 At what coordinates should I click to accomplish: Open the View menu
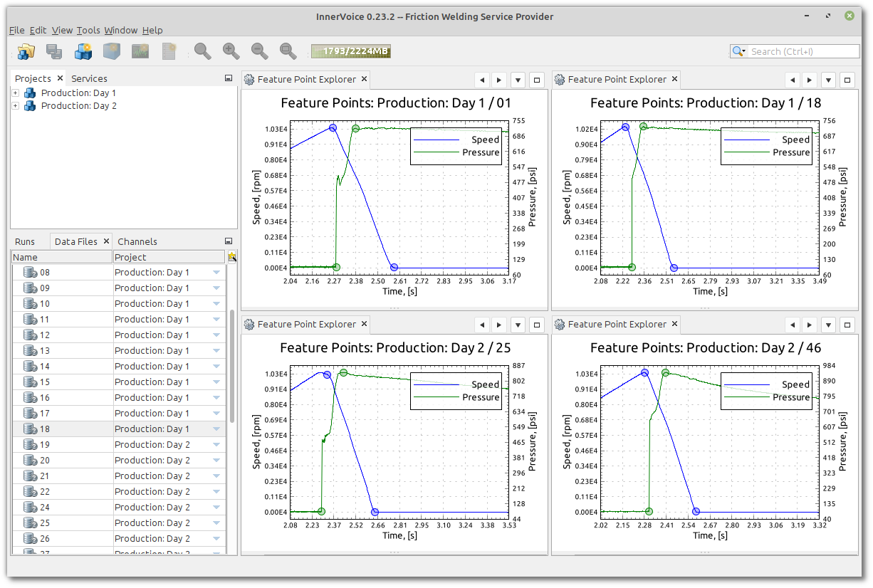pyautogui.click(x=63, y=30)
